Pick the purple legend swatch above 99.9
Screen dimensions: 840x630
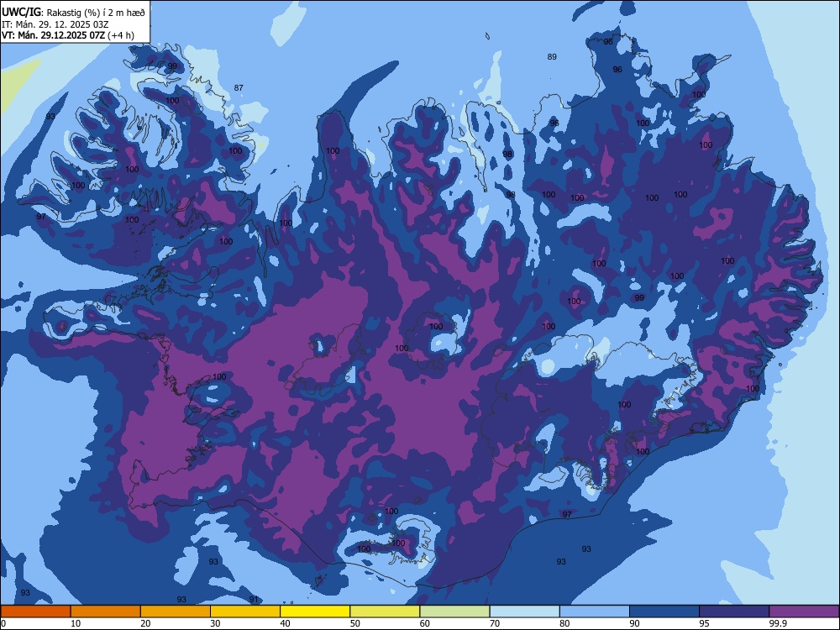pyautogui.click(x=804, y=612)
